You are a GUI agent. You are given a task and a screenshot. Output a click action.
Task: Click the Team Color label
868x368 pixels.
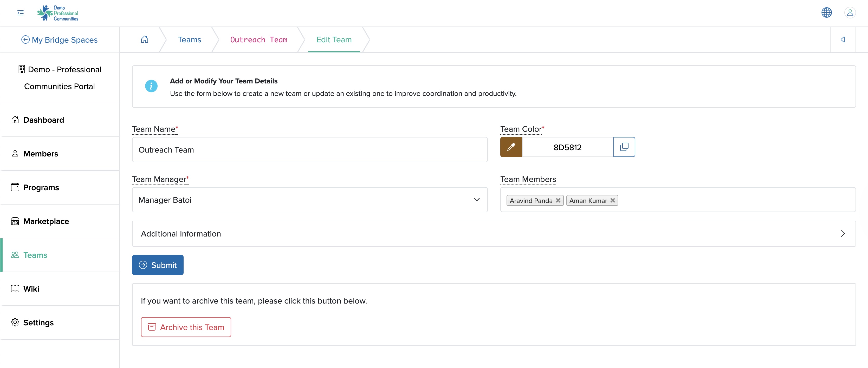pyautogui.click(x=521, y=129)
